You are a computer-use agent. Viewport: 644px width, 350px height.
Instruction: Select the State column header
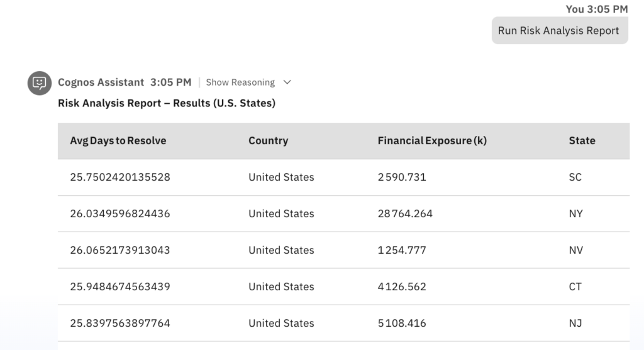point(582,141)
